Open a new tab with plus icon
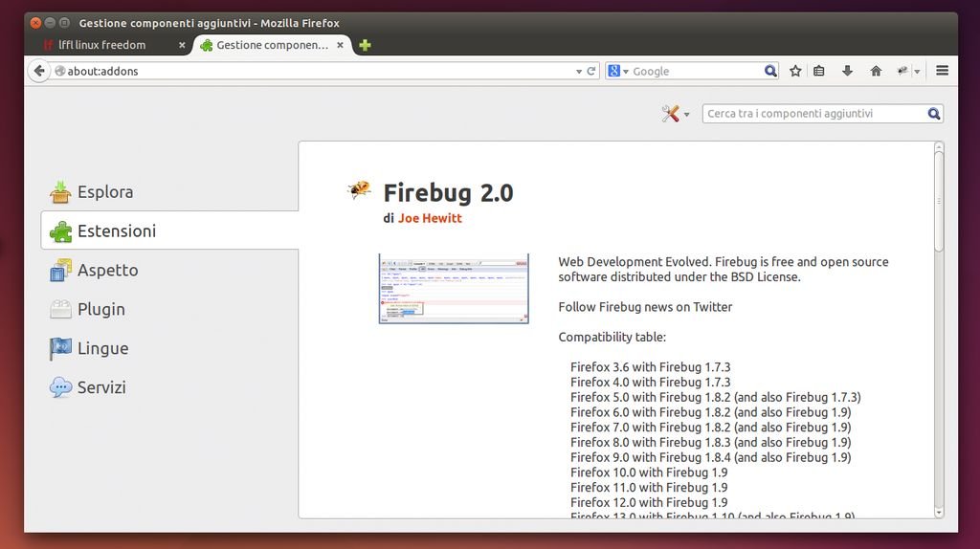The width and height of the screenshot is (980, 549). [x=365, y=45]
